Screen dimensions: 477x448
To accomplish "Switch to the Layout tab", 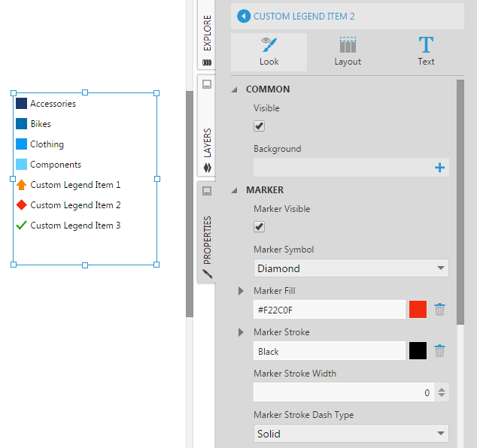I will [348, 52].
